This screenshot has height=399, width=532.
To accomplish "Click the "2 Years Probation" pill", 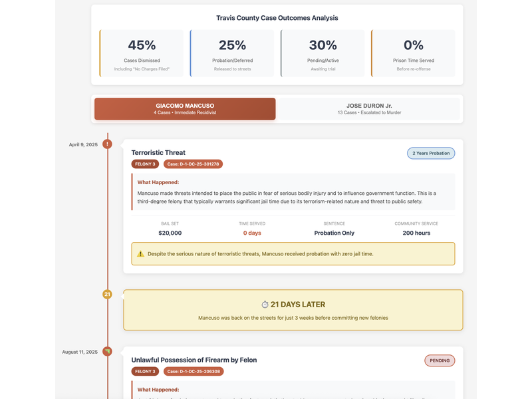I will [x=431, y=153].
